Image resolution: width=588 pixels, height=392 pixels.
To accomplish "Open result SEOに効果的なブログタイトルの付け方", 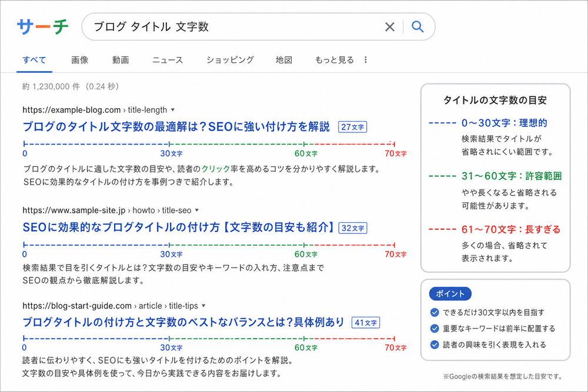I will tap(178, 227).
